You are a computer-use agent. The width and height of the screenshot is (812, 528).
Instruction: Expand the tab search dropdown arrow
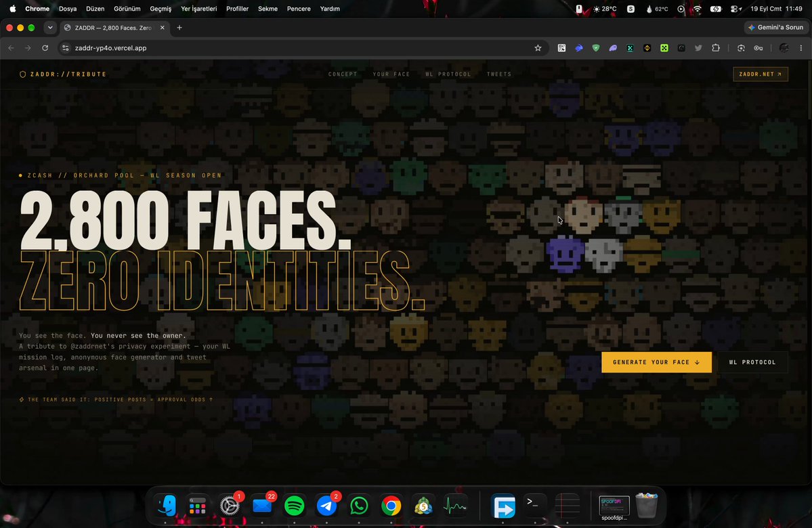click(x=50, y=28)
